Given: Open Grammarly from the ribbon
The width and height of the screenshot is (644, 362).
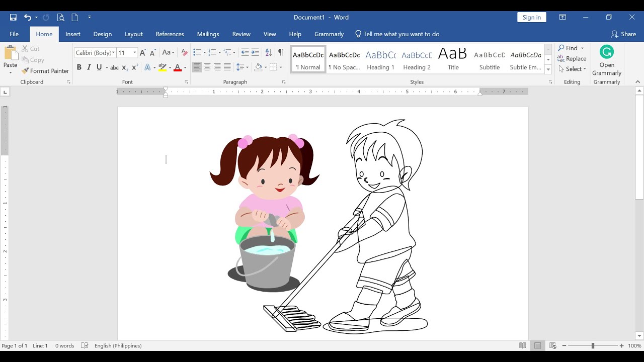Looking at the screenshot, I should [x=607, y=61].
